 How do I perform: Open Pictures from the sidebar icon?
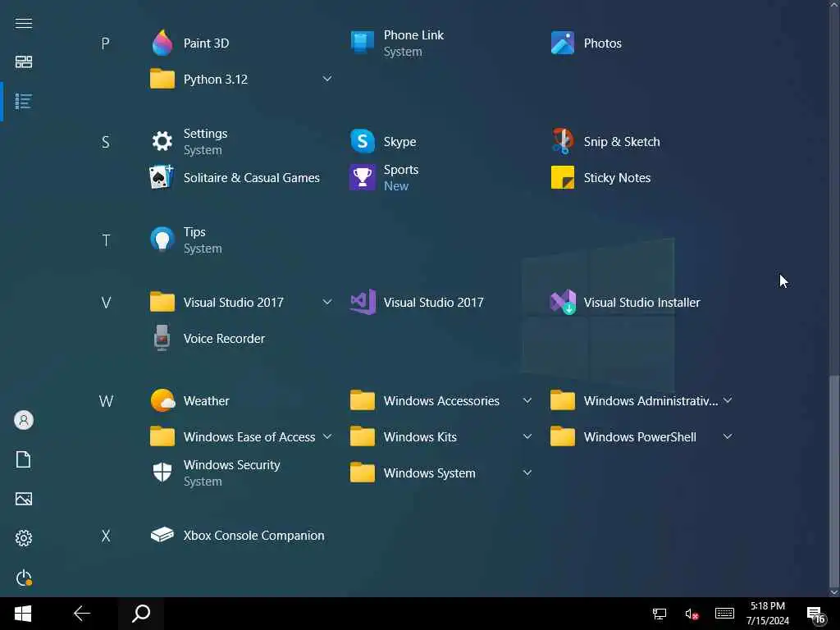tap(24, 499)
